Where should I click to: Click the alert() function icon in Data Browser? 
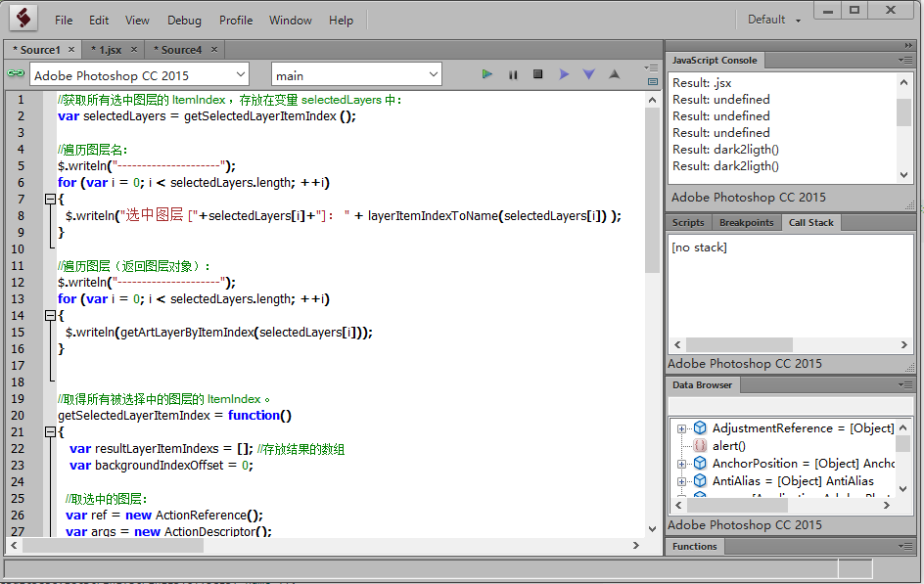coord(700,446)
